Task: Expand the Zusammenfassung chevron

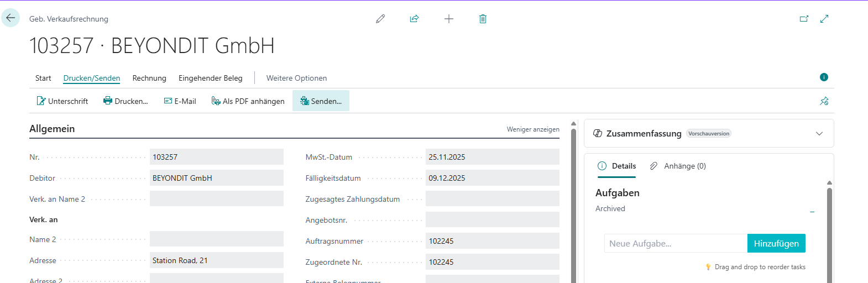Action: (819, 134)
